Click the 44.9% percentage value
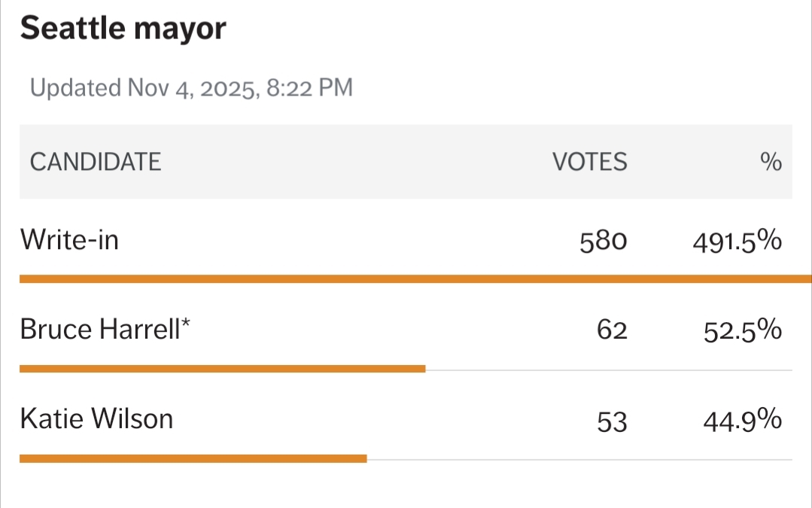Viewport: 812px width, 508px height. click(x=743, y=421)
